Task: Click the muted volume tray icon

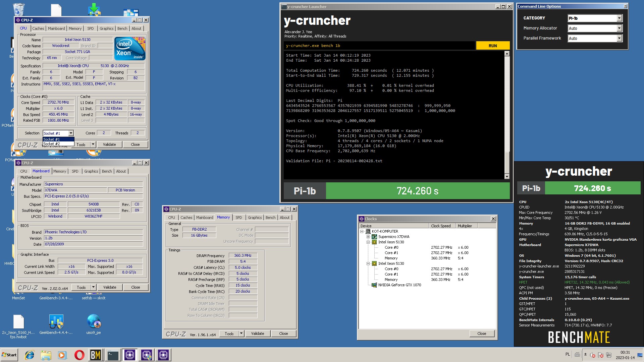Action: [x=593, y=355]
